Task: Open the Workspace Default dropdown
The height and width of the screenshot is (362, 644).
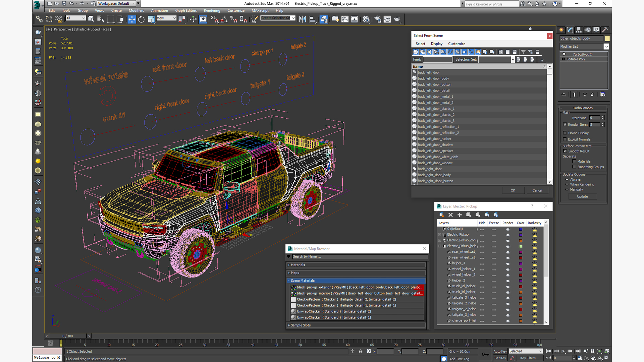Action: [116, 4]
